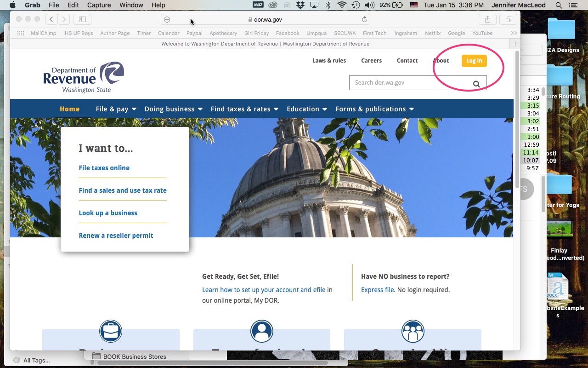Viewport: 588px width, 368px height.
Task: Show more bookmarks with the chevron
Action: (x=514, y=33)
